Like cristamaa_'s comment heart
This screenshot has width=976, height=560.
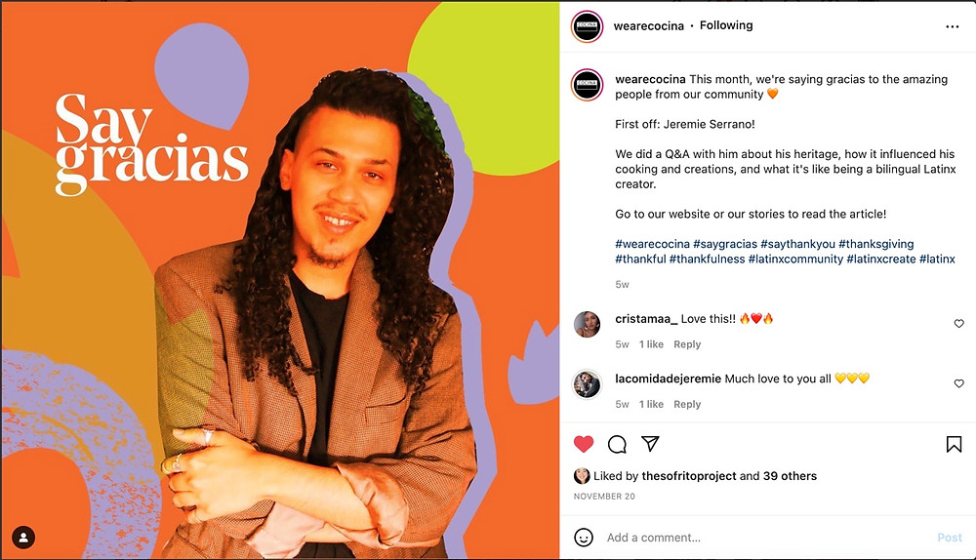(x=958, y=324)
